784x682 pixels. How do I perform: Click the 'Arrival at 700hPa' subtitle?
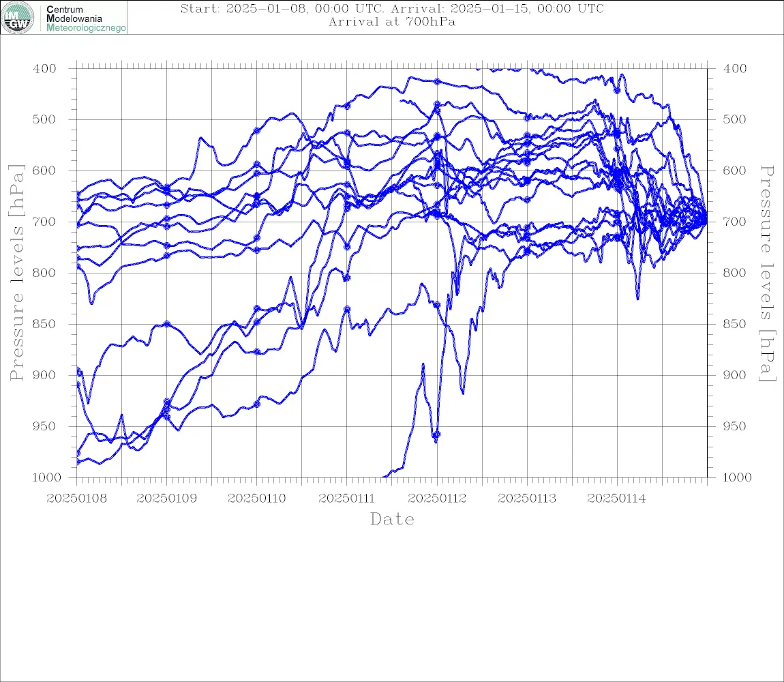point(392,22)
